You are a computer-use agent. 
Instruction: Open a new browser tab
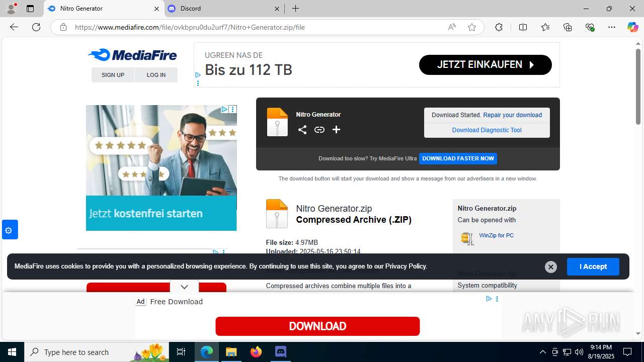tap(296, 9)
